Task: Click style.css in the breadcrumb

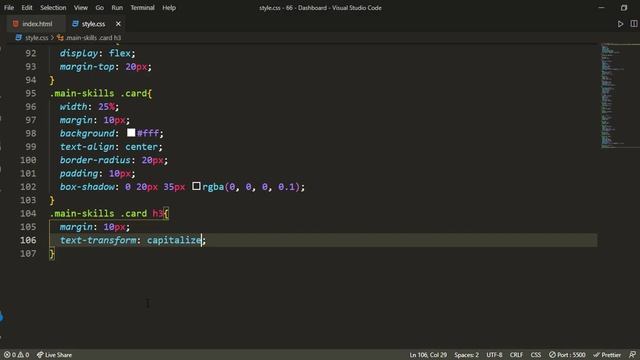Action: (x=36, y=38)
